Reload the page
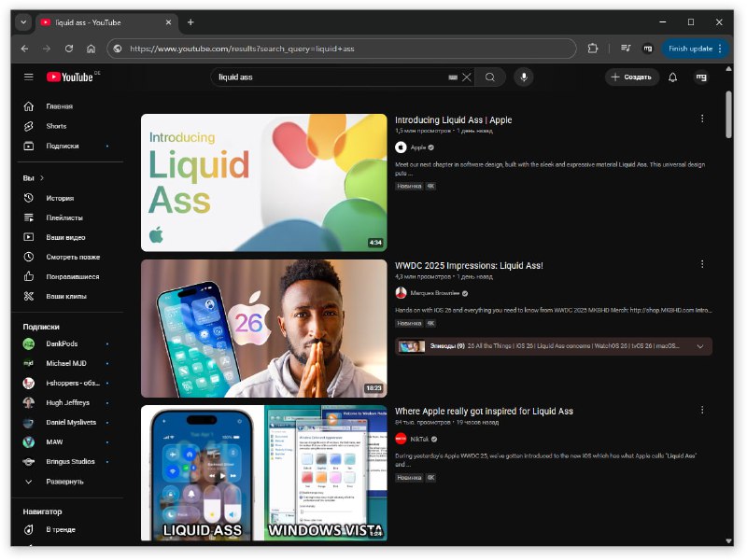This screenshot has height=560, width=747. [69, 49]
